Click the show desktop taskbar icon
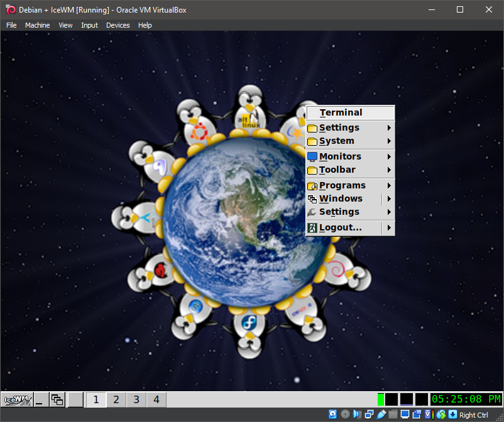The height and width of the screenshot is (422, 504). point(41,399)
